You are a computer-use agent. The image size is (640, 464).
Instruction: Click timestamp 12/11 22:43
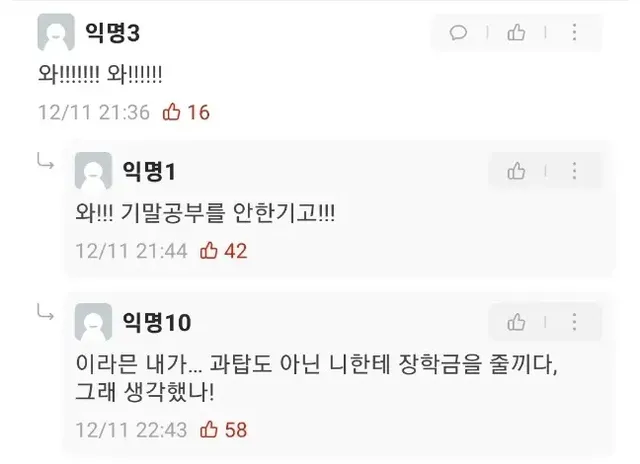click(x=131, y=430)
